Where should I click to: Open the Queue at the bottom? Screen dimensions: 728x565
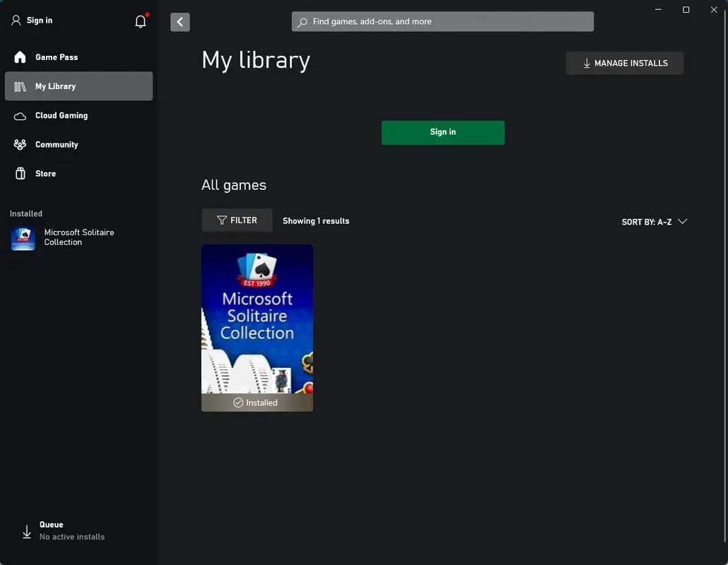[x=51, y=530]
